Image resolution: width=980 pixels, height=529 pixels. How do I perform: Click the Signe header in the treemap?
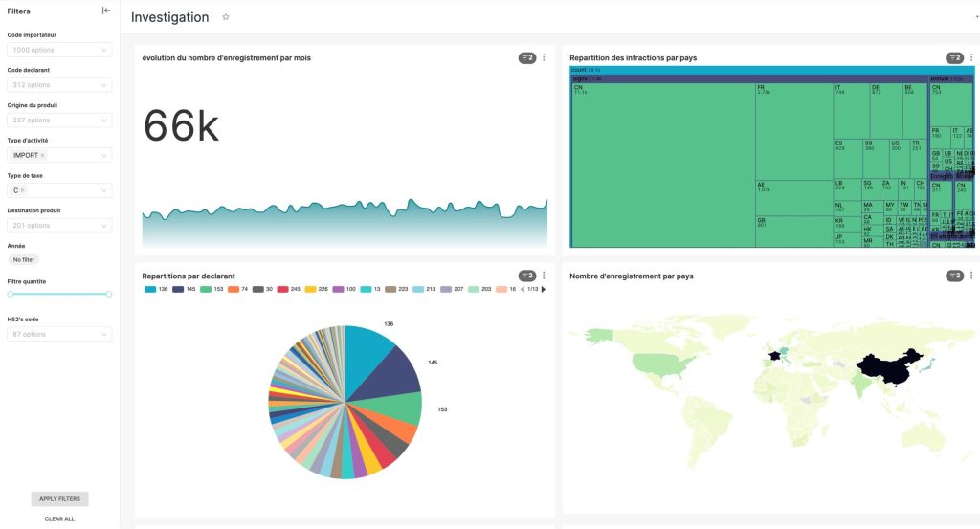(748, 79)
